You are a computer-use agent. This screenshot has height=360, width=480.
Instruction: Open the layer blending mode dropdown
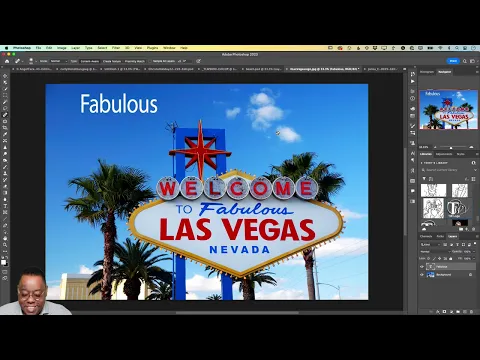pyautogui.click(x=436, y=251)
